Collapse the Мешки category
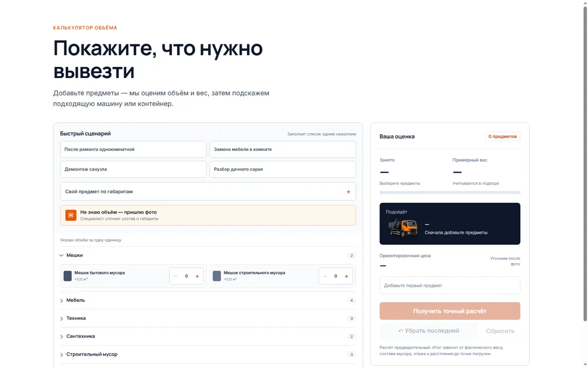The height and width of the screenshot is (368, 588). coord(208,255)
